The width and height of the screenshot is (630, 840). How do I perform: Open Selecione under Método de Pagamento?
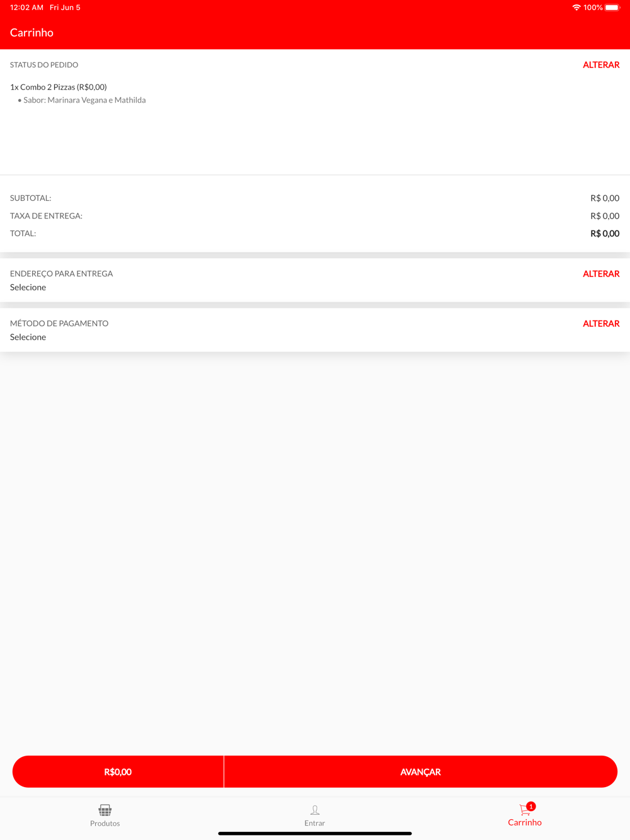coord(28,337)
